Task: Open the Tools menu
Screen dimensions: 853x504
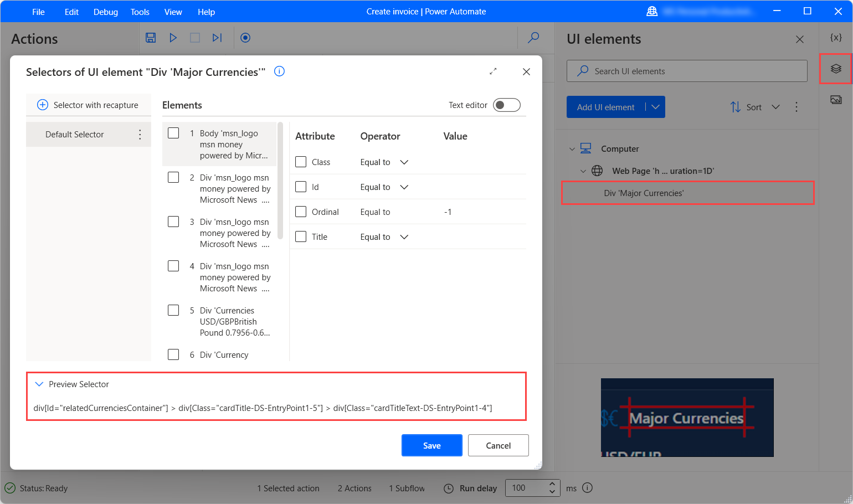Action: [x=140, y=12]
